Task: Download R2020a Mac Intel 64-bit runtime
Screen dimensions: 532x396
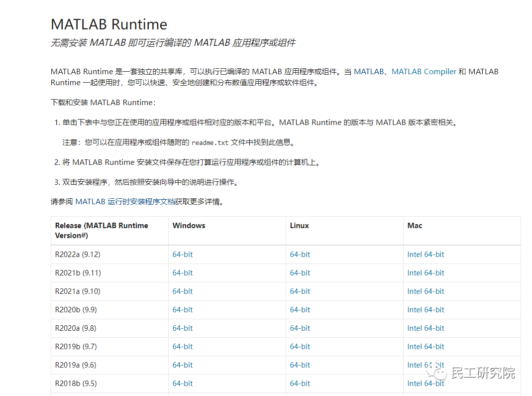Action: [426, 328]
